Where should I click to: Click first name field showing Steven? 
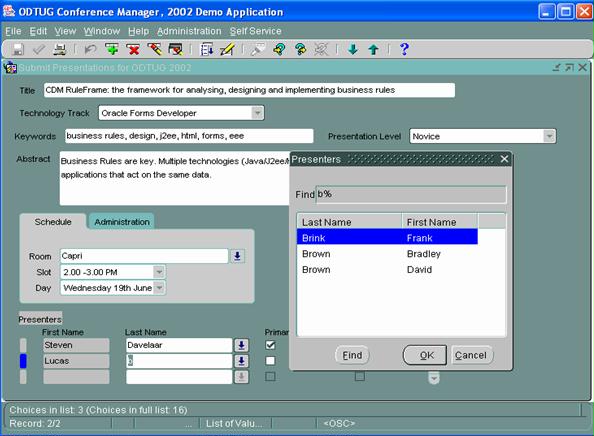(x=76, y=345)
